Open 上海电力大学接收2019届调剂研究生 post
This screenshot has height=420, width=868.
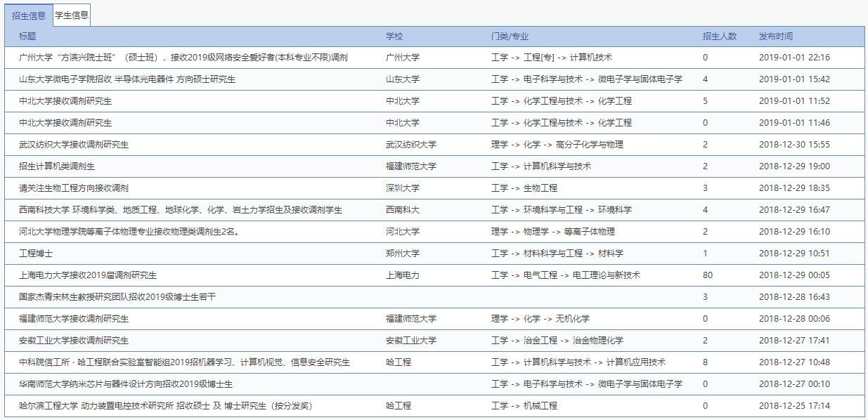(x=88, y=275)
